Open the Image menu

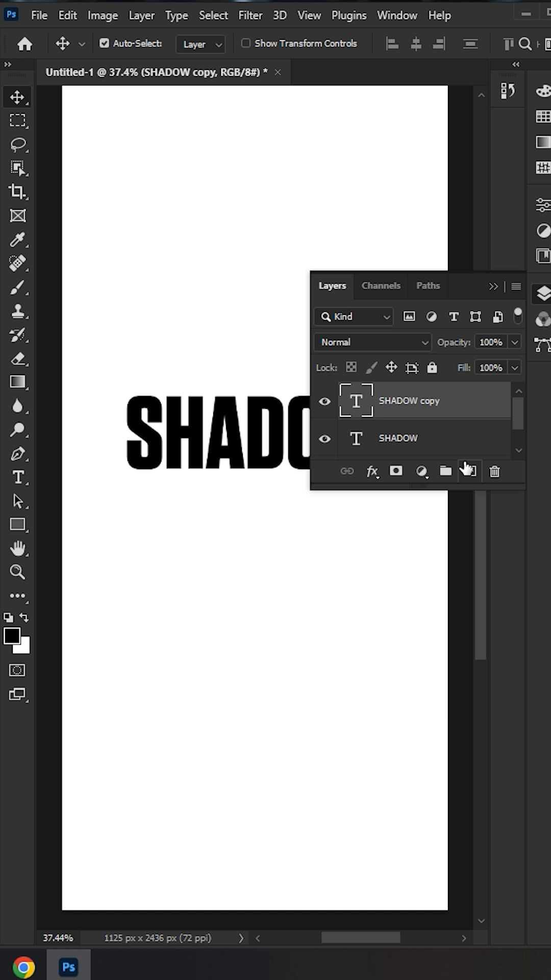coord(103,16)
